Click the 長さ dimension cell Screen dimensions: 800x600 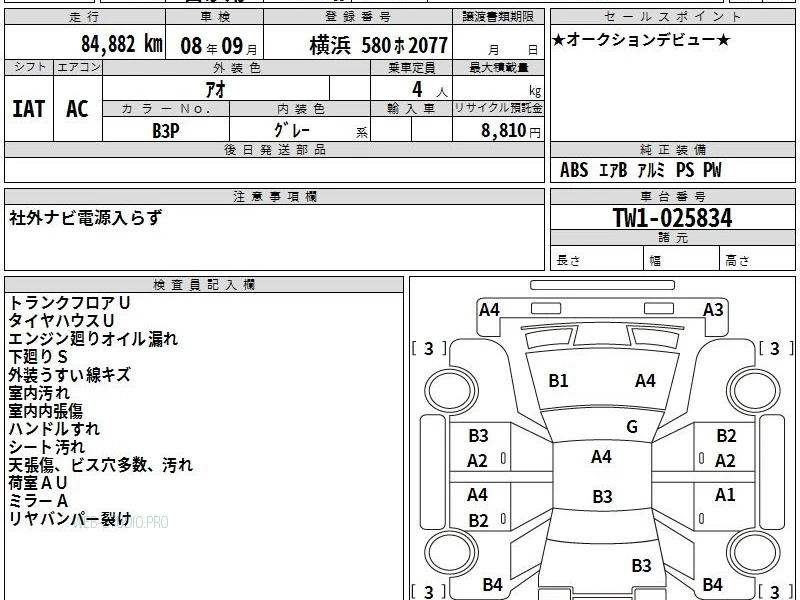(x=597, y=258)
